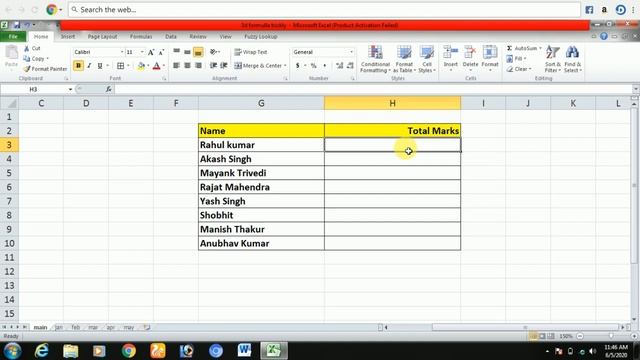The height and width of the screenshot is (360, 640).
Task: Switch to the Insert ribbon tab
Action: point(68,37)
